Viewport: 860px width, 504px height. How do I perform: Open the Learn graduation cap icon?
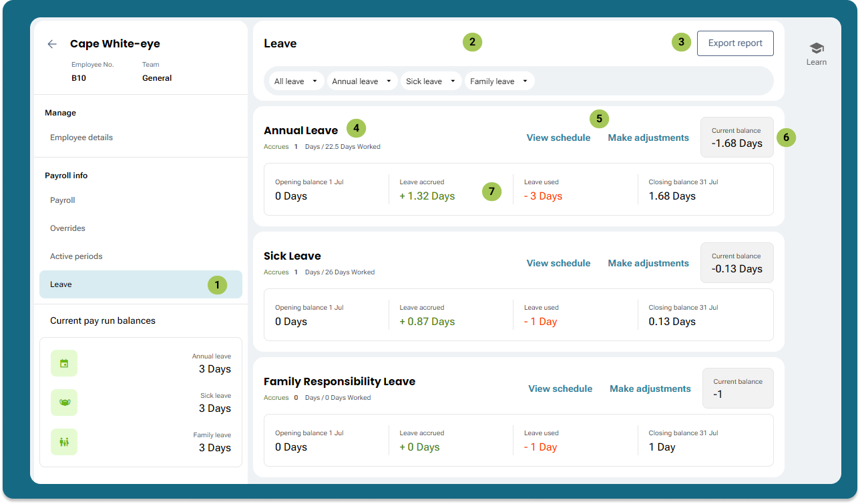click(x=816, y=48)
